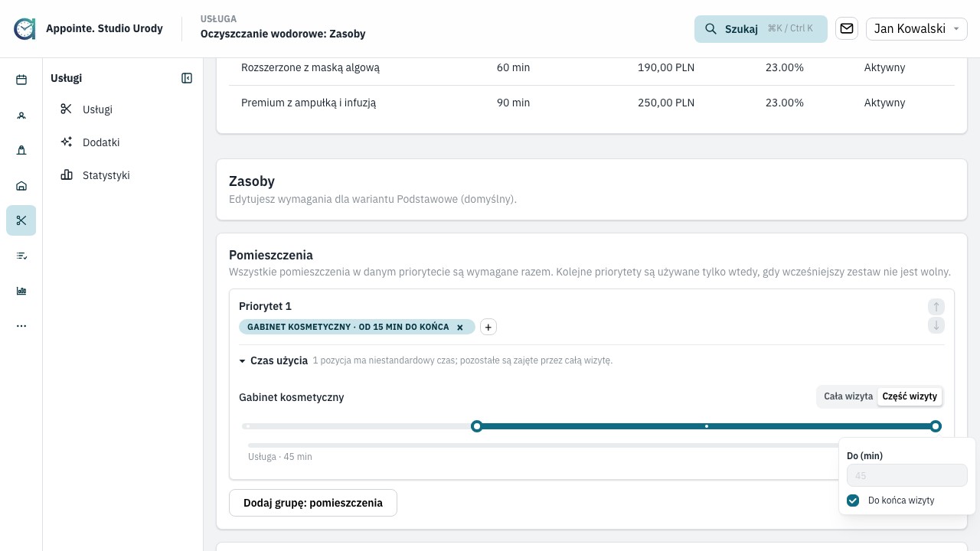This screenshot has height=551, width=980.
Task: Click Aktywny status in Premium row
Action: click(885, 103)
